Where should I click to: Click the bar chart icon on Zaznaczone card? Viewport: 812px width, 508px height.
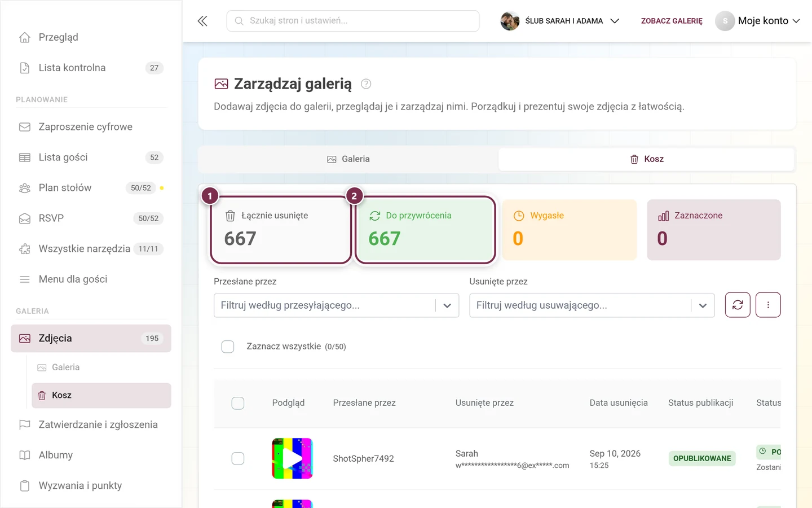(x=663, y=216)
